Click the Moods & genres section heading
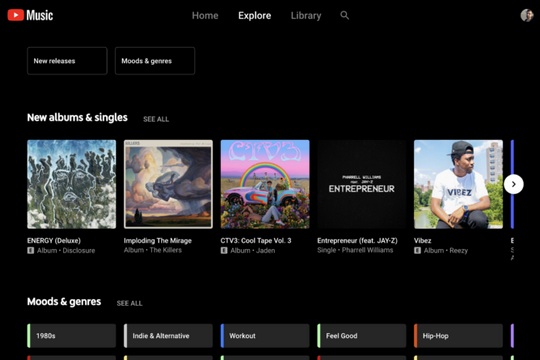The image size is (540, 360). (64, 302)
